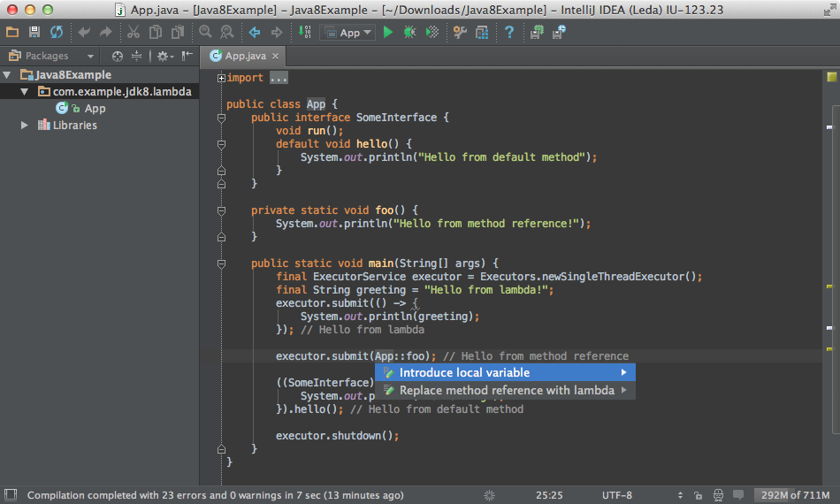
Task: Save all with the floppy disk icon
Action: pyautogui.click(x=34, y=33)
